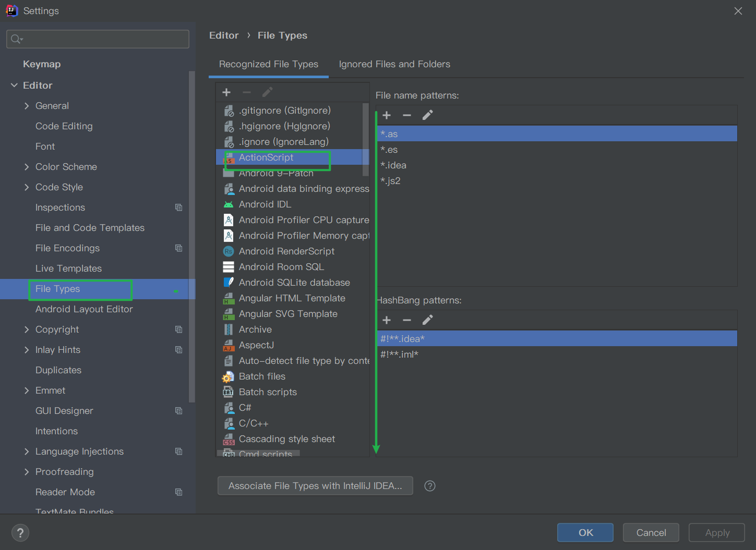Expand the Proofreading node
This screenshot has height=550, width=756.
tap(27, 472)
